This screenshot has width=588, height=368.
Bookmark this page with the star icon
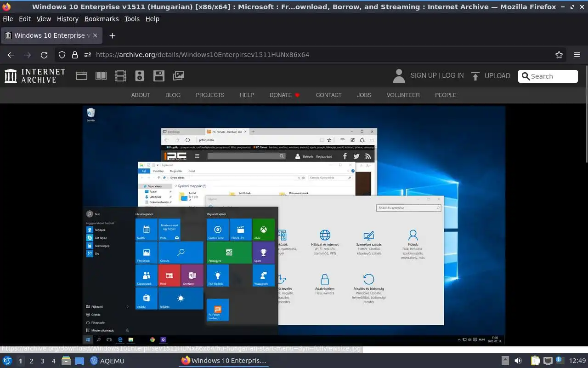pyautogui.click(x=559, y=55)
